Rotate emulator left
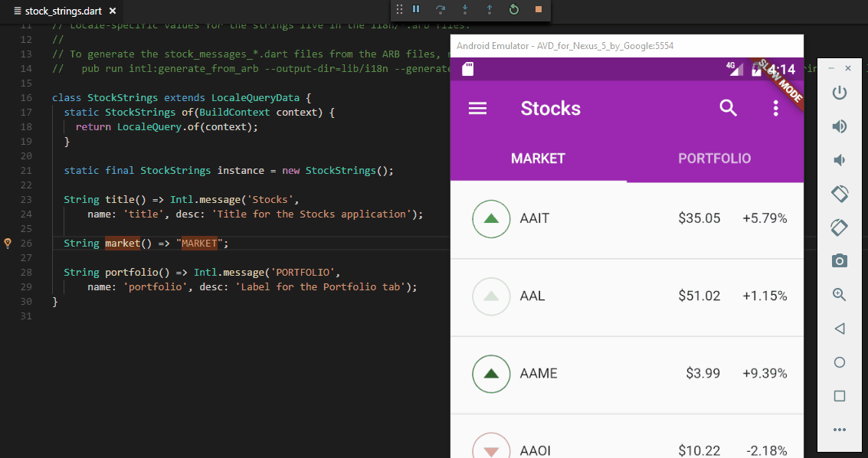Viewport: 868px width, 458px height. tap(839, 194)
